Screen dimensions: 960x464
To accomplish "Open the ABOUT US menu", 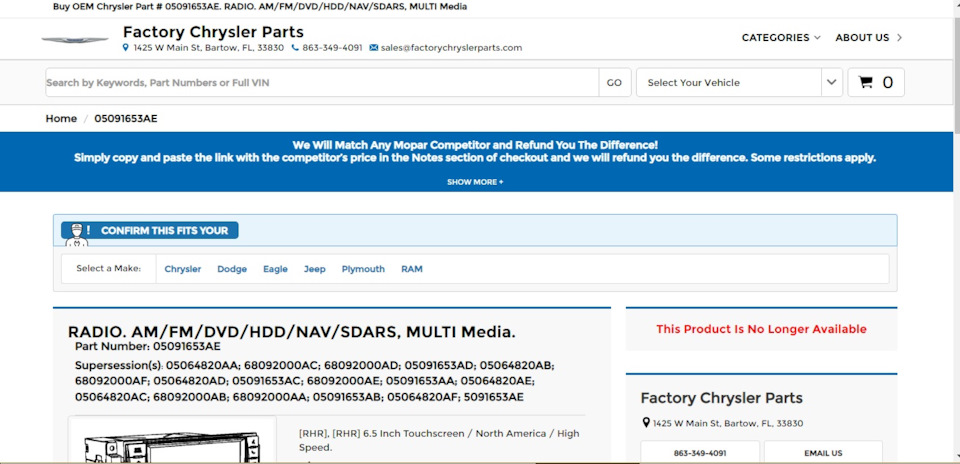I will tap(868, 37).
